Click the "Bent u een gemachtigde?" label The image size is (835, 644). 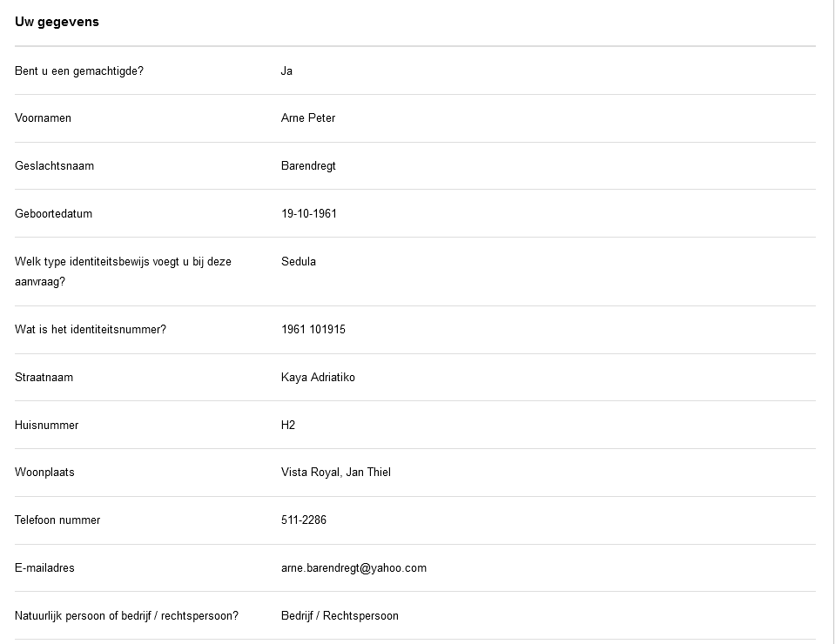pos(79,70)
